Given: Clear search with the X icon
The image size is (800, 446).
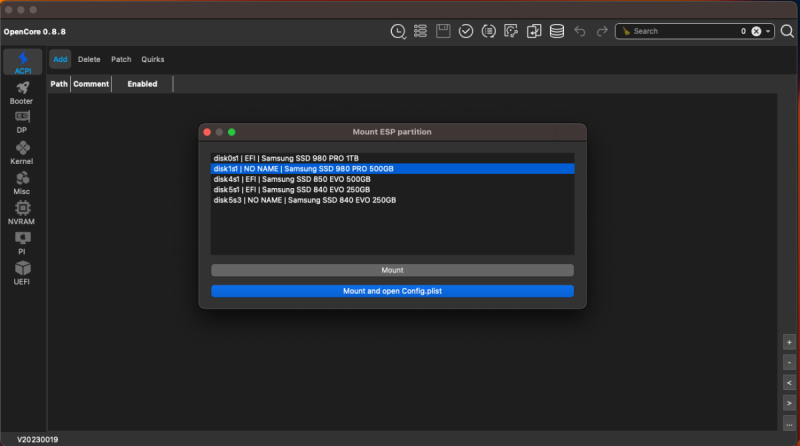Looking at the screenshot, I should point(756,31).
